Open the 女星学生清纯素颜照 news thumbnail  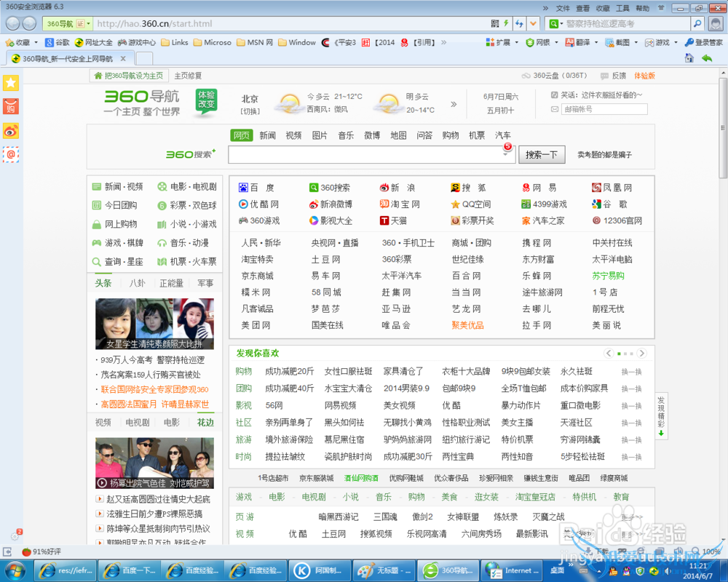pyautogui.click(x=154, y=324)
